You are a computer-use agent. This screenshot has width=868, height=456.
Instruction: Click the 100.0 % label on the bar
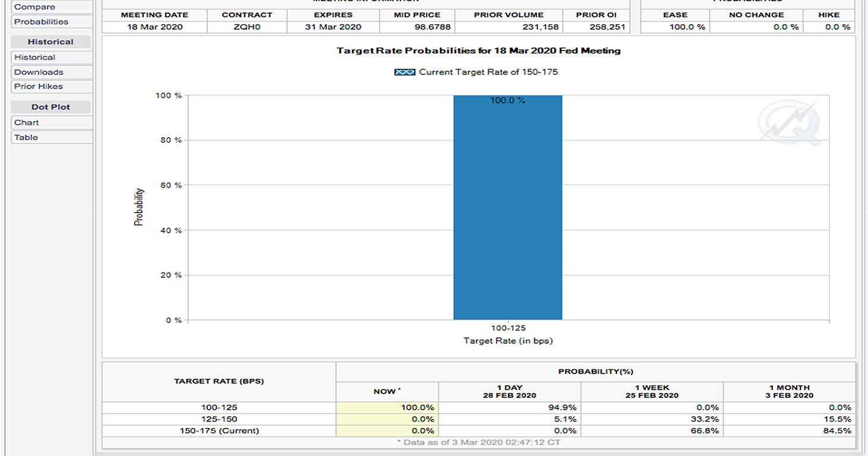[x=507, y=101]
